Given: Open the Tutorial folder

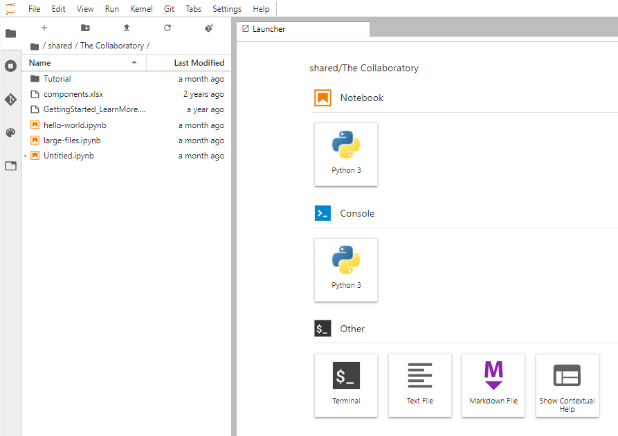Looking at the screenshot, I should [57, 78].
